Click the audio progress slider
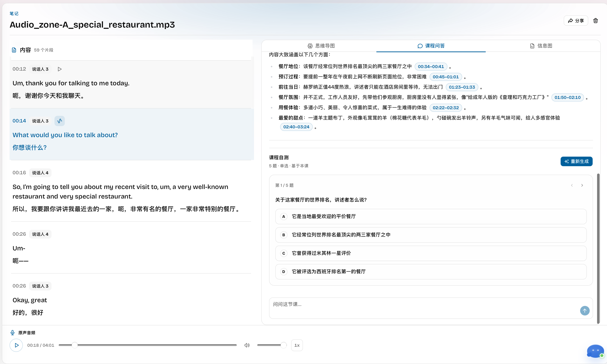This screenshot has height=364, width=607. (x=148, y=345)
